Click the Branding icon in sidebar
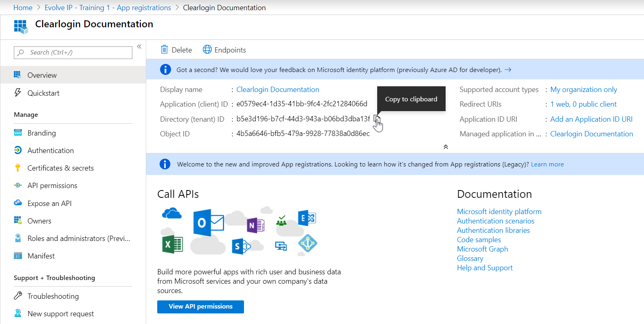Viewport: 644px width, 324px height. [x=18, y=133]
